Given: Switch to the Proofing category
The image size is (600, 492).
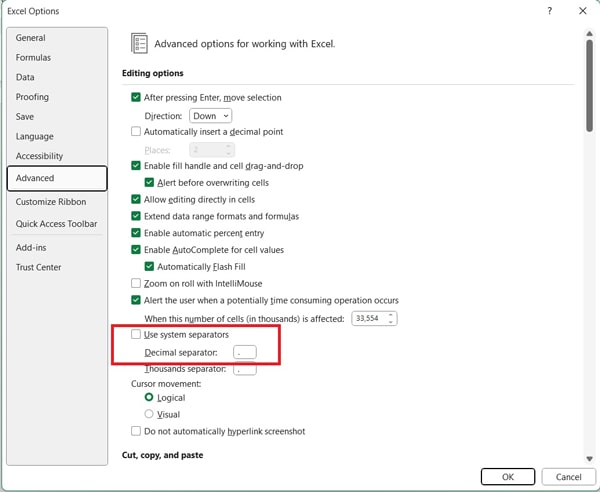Looking at the screenshot, I should pos(32,97).
